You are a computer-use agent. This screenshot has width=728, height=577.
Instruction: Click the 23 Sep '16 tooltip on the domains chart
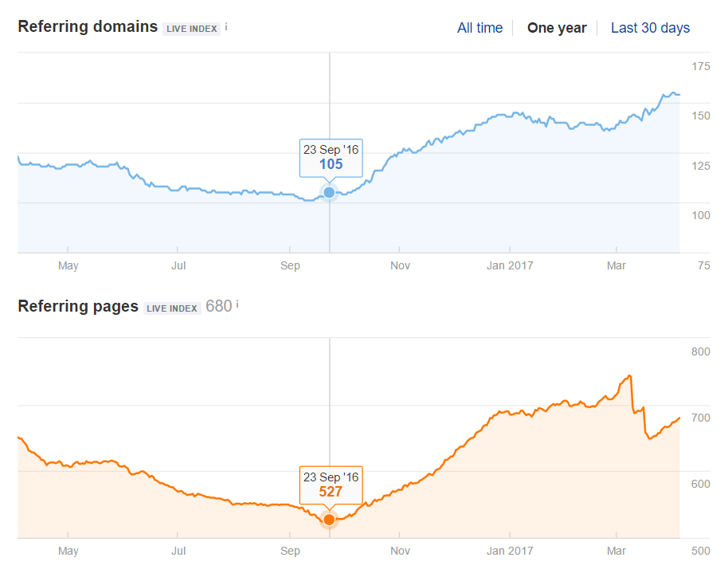coord(330,158)
